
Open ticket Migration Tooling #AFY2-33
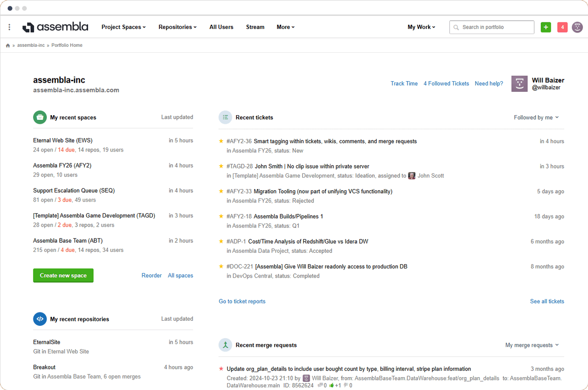323,191
